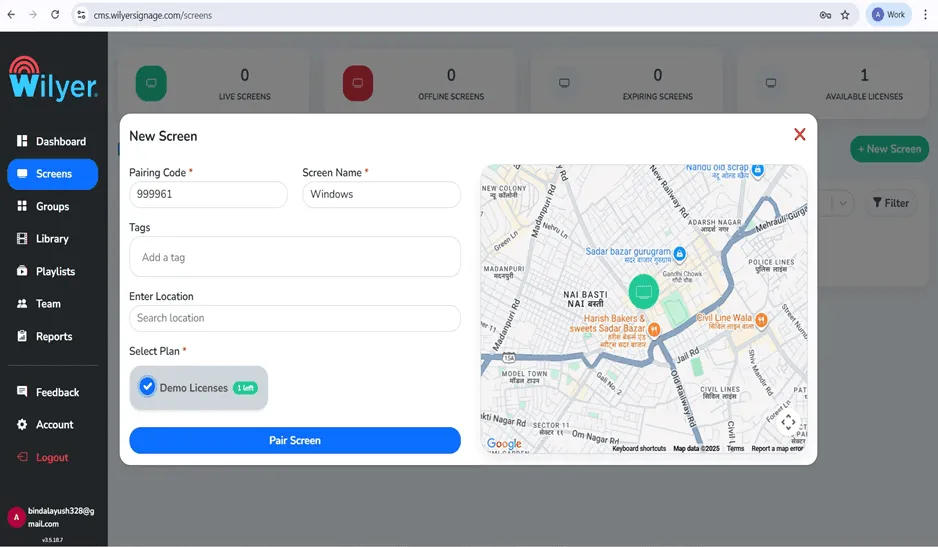Toggle fullscreen view on the map

788,423
